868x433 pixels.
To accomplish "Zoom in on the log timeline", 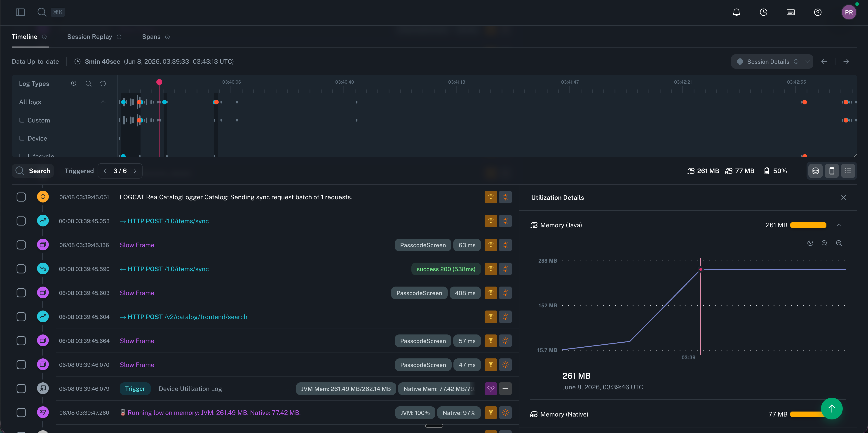I will coord(74,84).
